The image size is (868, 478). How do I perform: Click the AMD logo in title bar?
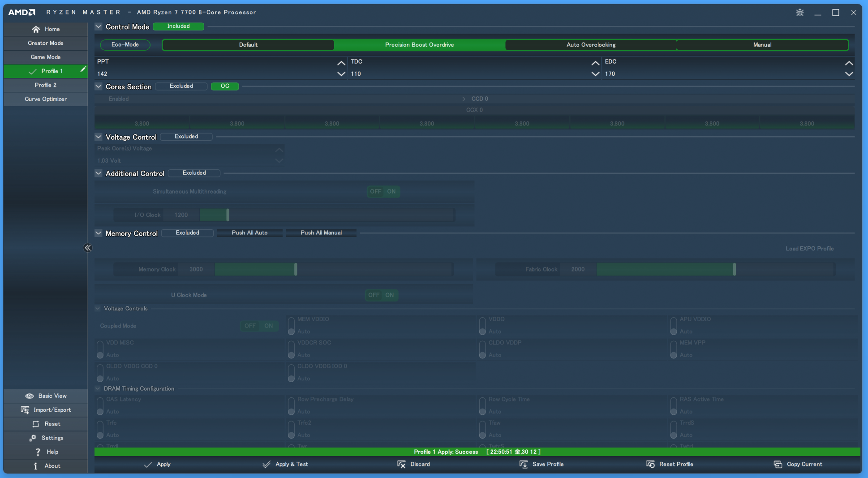(x=21, y=13)
